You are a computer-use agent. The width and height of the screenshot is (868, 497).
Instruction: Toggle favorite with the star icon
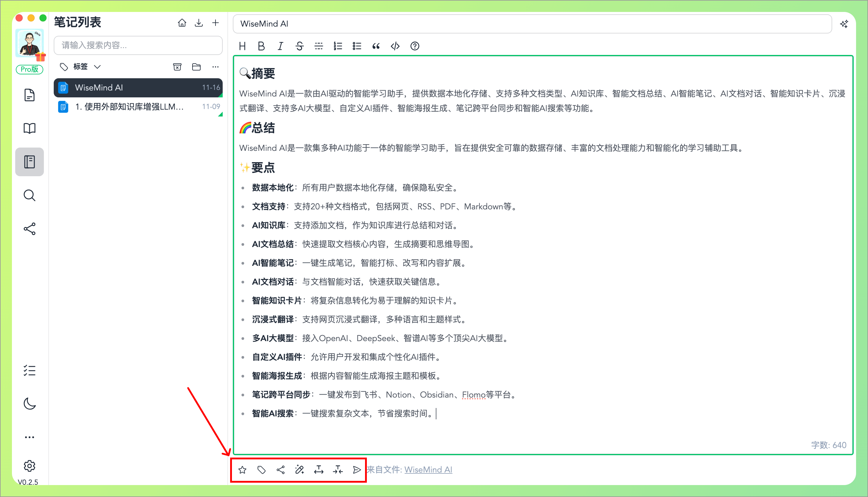tap(243, 470)
